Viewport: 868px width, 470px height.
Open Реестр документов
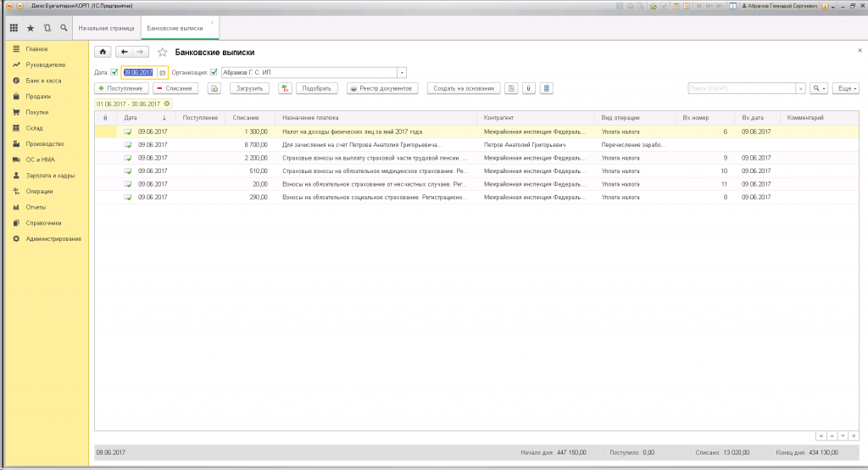[x=382, y=88]
